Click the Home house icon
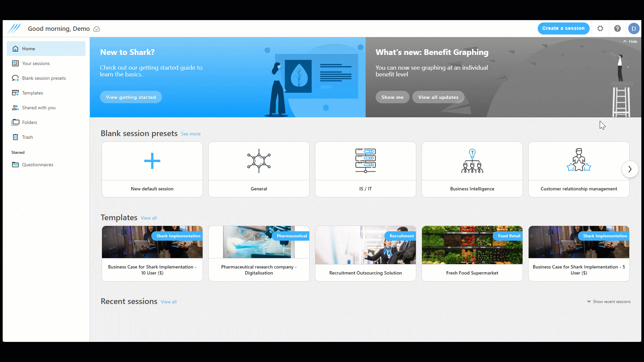The width and height of the screenshot is (644, 362). point(15,49)
